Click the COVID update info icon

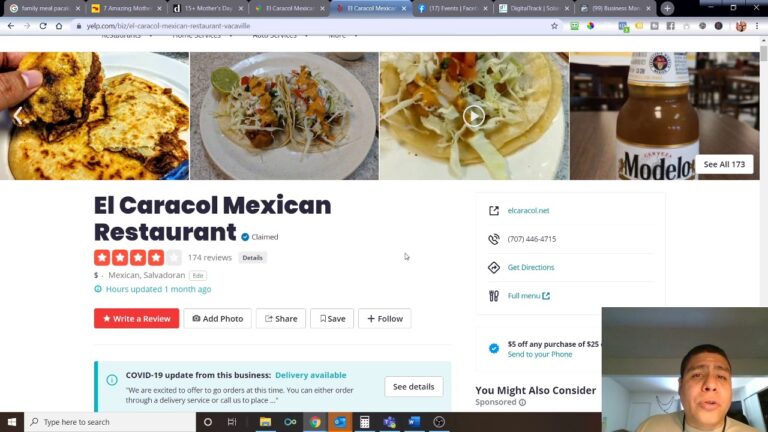(112, 380)
